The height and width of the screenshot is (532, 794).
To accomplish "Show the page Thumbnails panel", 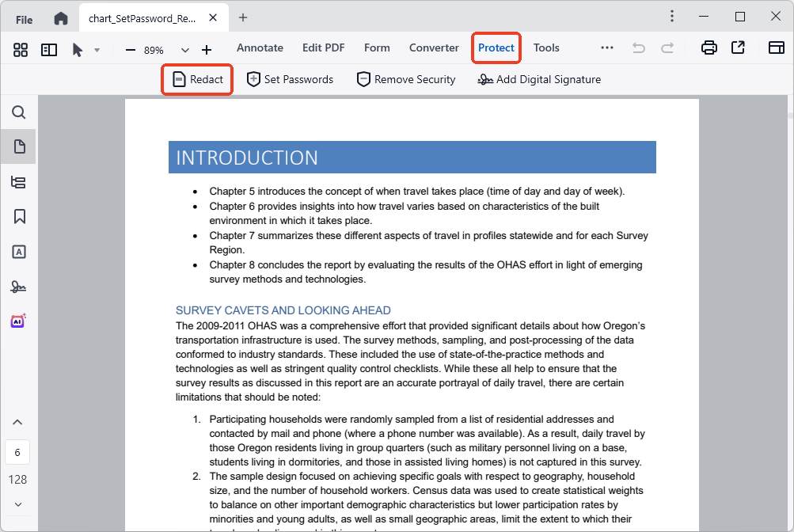I will [18, 146].
